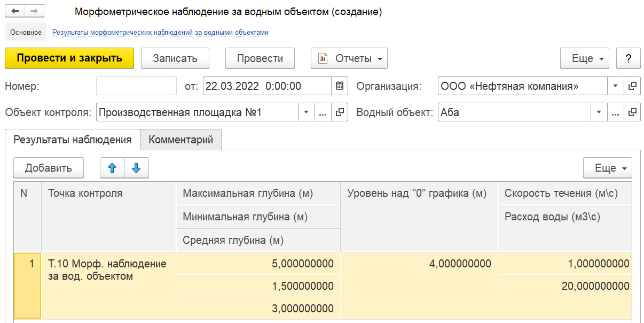Select flow speed value 1,000000000
The width and height of the screenshot is (644, 323).
[x=565, y=264]
